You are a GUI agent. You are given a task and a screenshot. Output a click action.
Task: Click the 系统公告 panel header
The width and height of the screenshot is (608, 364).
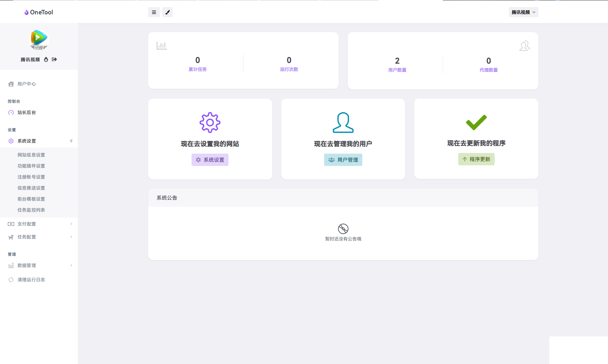pyautogui.click(x=343, y=198)
